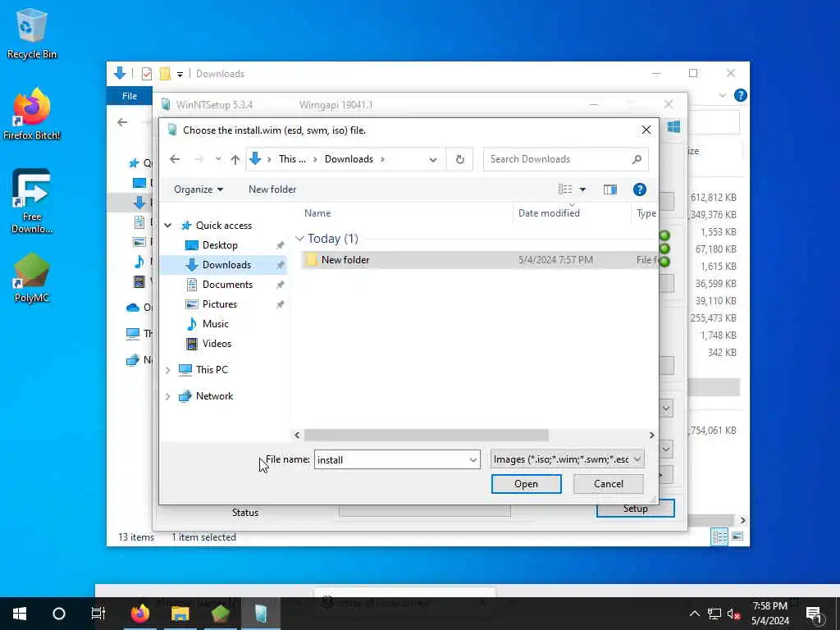Viewport: 840px width, 630px height.
Task: Open the clock showing 7:58 PM
Action: pos(769,614)
